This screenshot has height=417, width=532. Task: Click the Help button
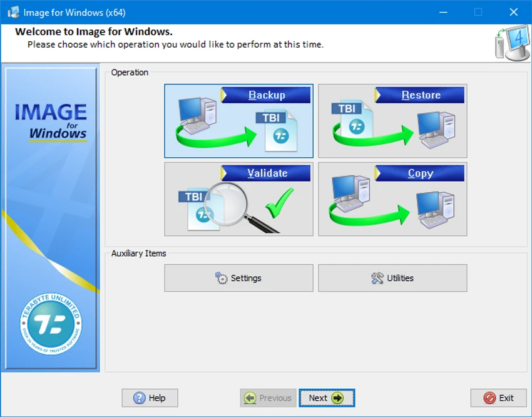[150, 398]
